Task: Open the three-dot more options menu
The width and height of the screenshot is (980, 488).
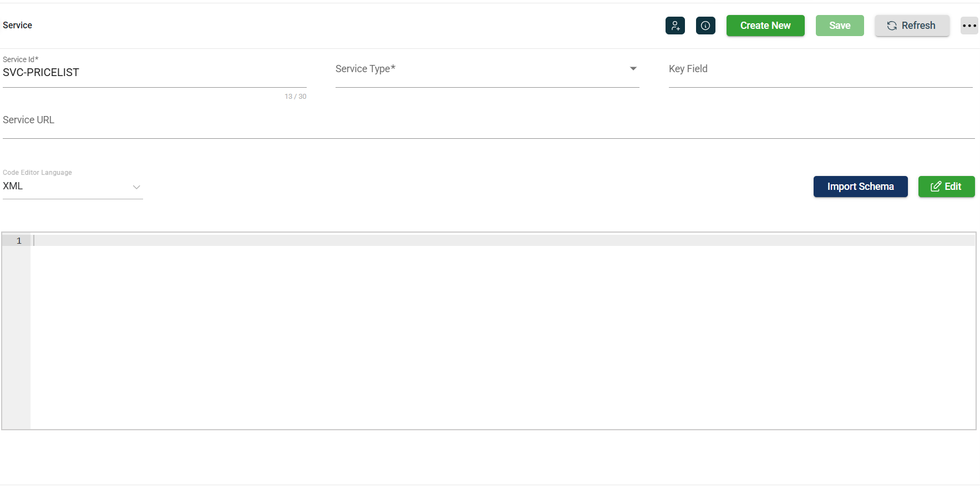Action: click(969, 26)
